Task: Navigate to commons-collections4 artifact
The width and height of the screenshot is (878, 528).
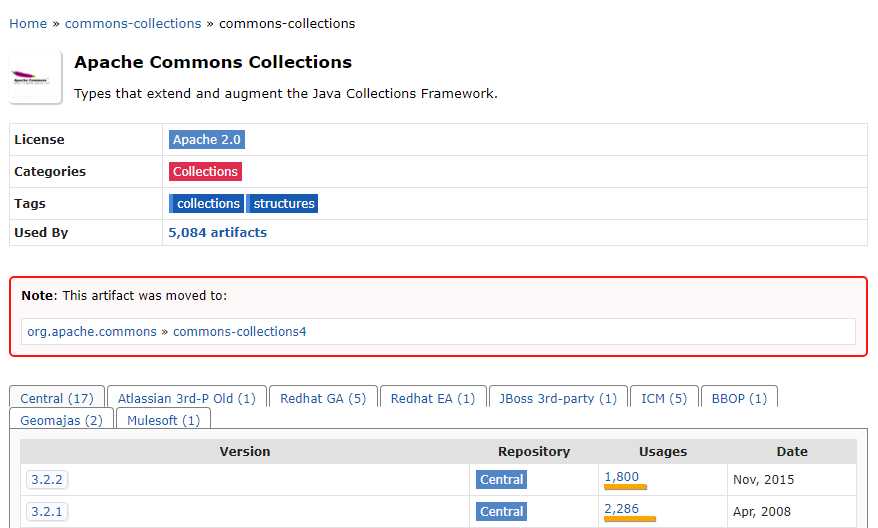Action: click(x=240, y=331)
